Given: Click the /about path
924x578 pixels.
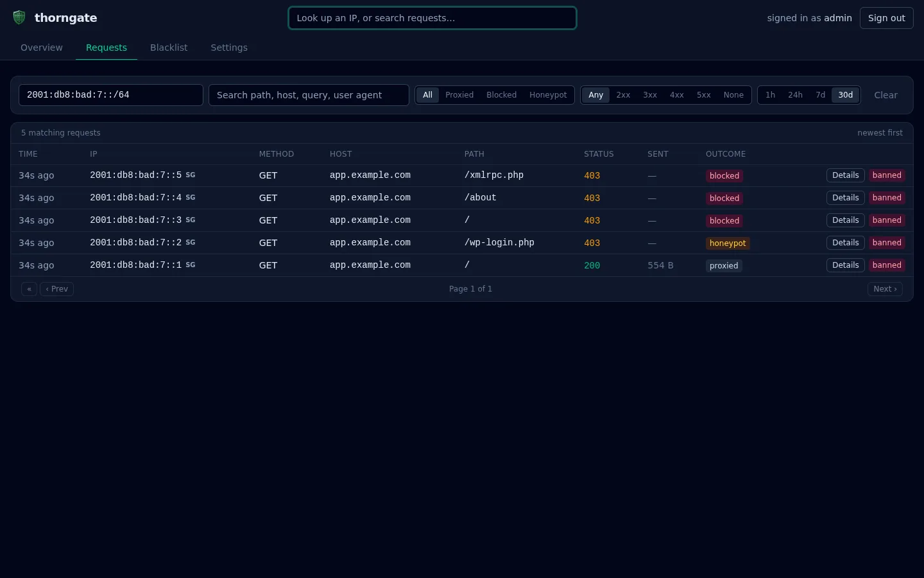Looking at the screenshot, I should [481, 198].
